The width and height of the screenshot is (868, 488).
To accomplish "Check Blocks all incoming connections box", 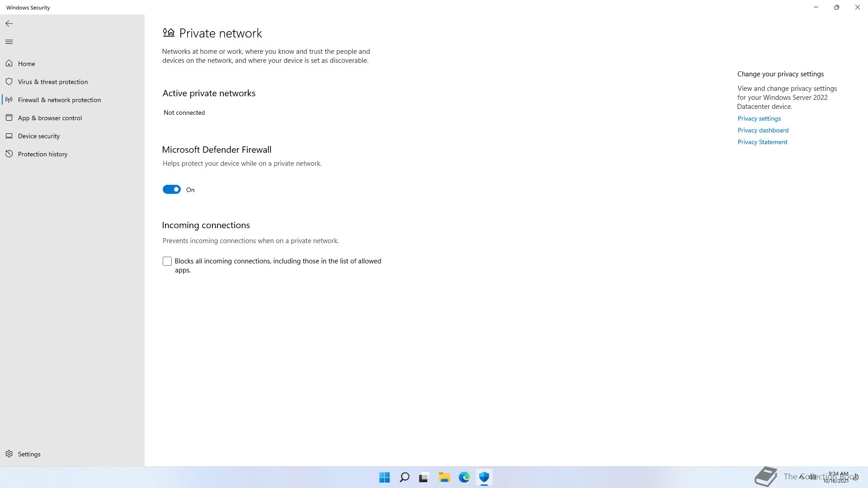I will tap(167, 261).
